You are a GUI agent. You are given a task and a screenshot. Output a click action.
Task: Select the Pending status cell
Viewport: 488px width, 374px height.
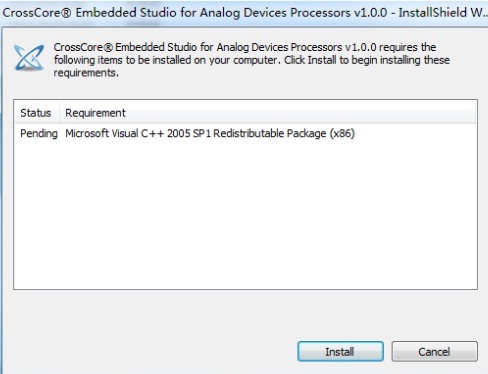pyautogui.click(x=39, y=133)
